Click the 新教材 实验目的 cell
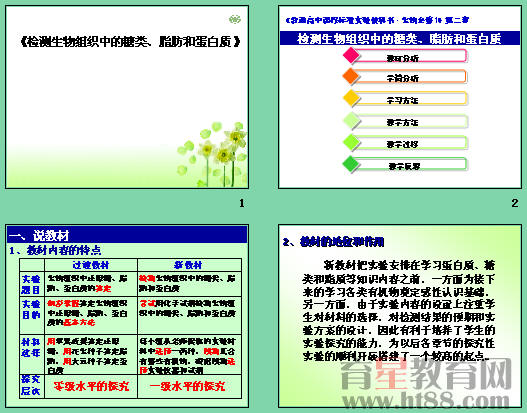The width and height of the screenshot is (527, 413). click(189, 315)
